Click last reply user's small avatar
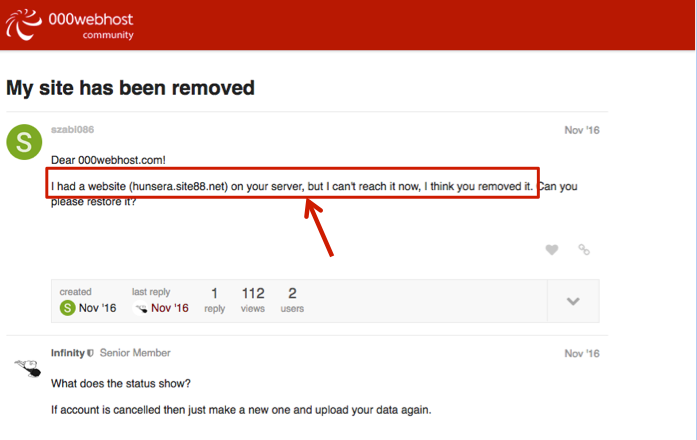697x440 pixels. (140, 308)
